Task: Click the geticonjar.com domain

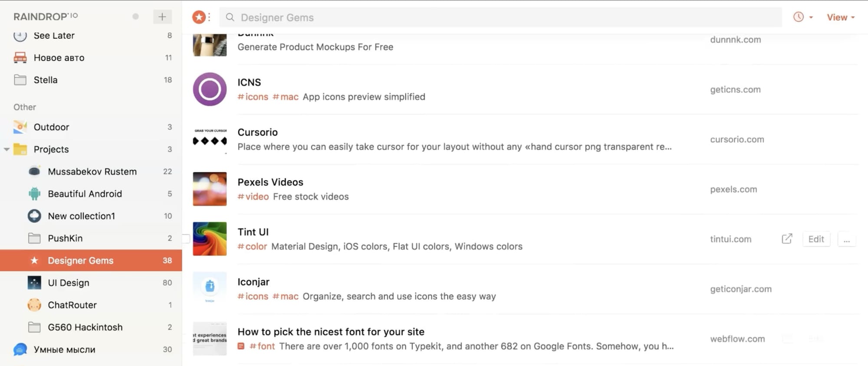Action: coord(741,289)
